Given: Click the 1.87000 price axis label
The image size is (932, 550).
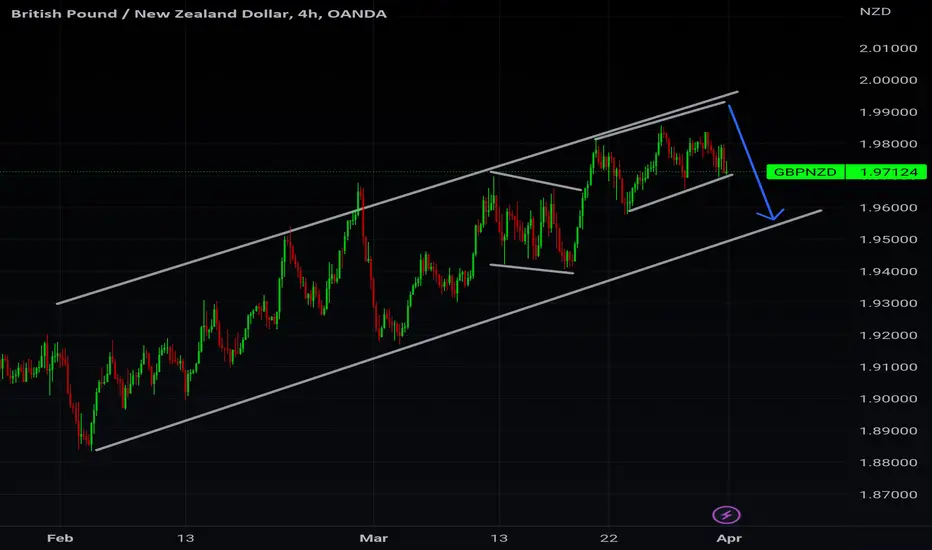Looking at the screenshot, I should 888,495.
